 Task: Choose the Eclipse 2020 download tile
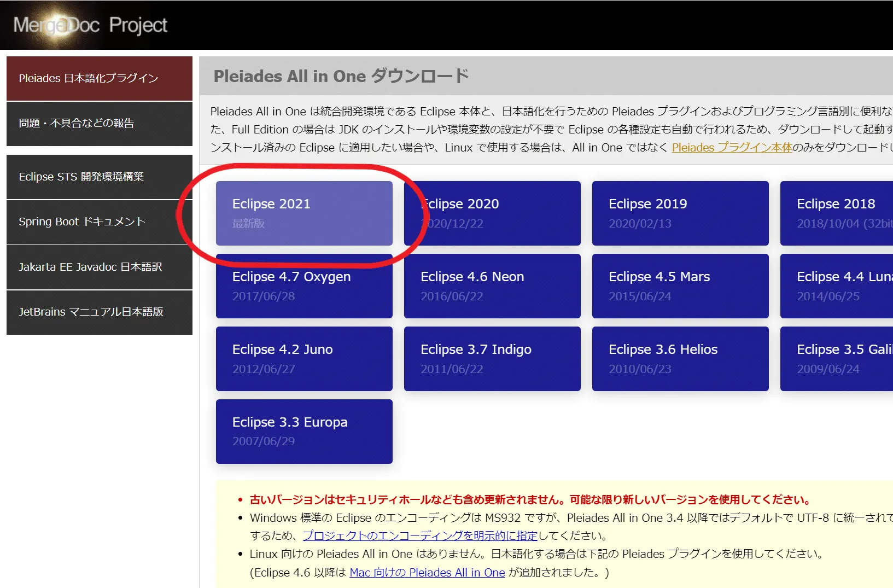pyautogui.click(x=492, y=213)
